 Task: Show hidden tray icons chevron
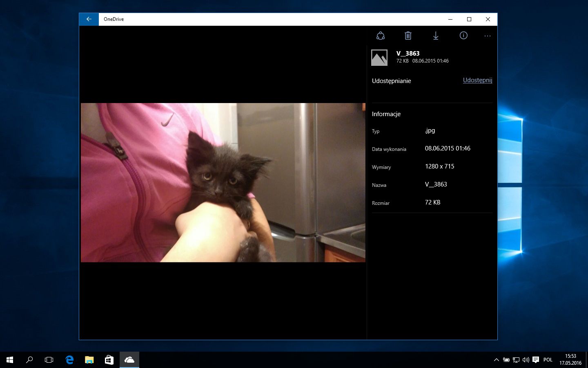pos(496,360)
